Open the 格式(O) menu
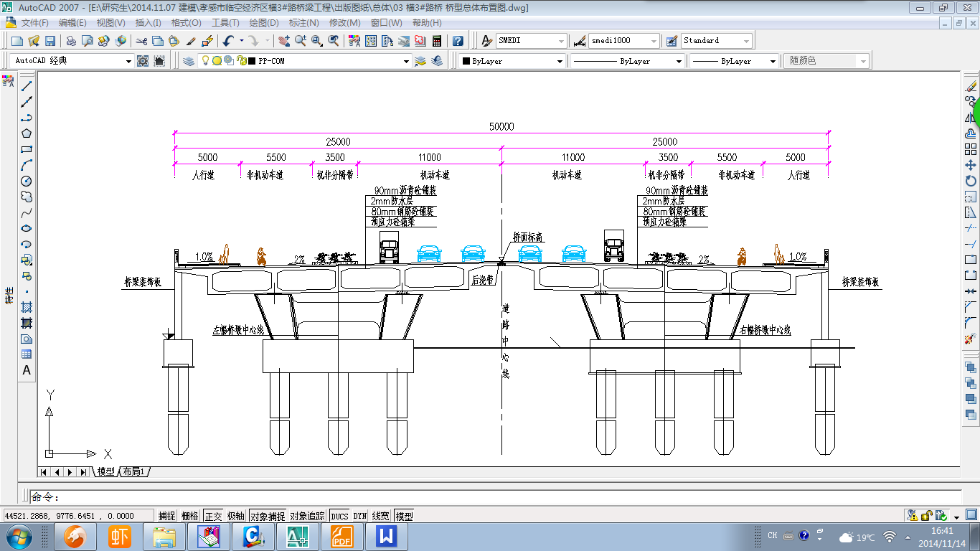Image resolution: width=980 pixels, height=551 pixels. 187,23
